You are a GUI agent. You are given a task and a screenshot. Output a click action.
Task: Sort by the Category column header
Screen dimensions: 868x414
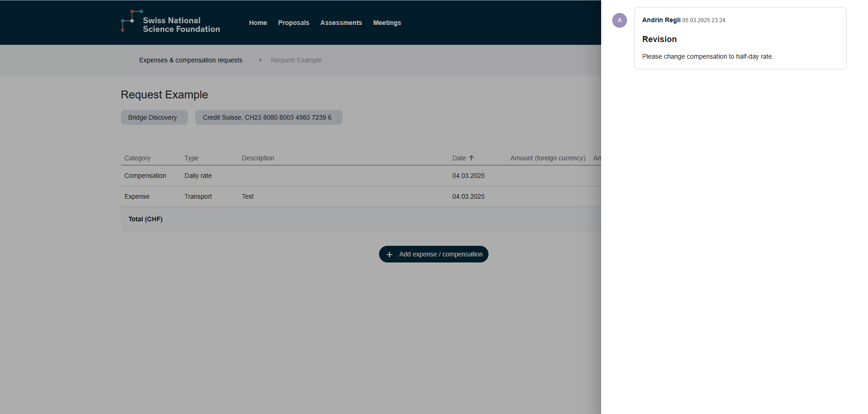137,158
